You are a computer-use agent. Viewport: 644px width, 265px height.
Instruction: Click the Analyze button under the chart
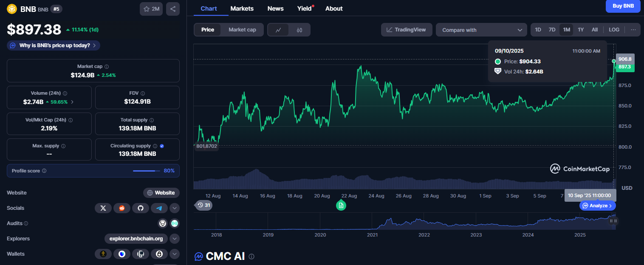tap(598, 206)
